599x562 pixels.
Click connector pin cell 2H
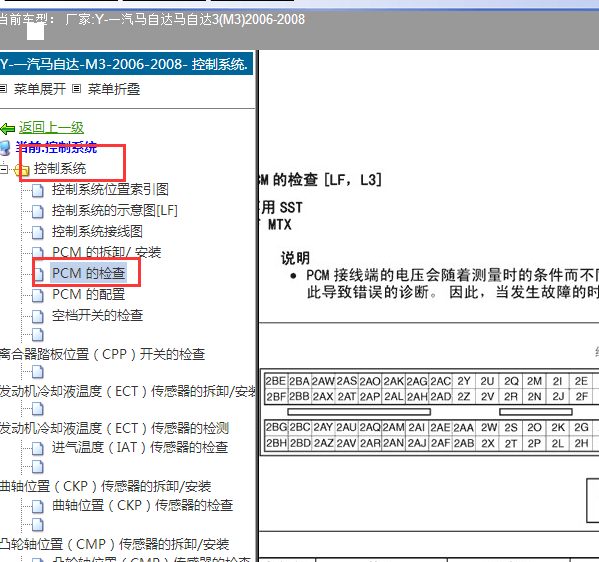tap(581, 443)
